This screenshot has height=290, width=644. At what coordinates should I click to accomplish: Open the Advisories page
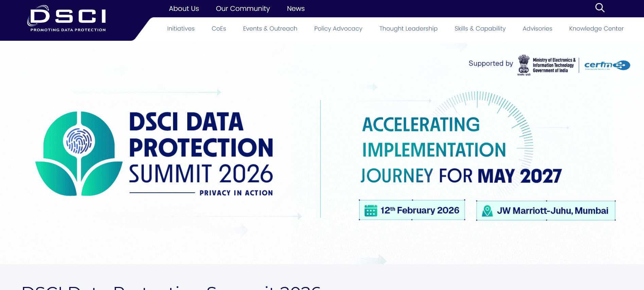point(537,29)
